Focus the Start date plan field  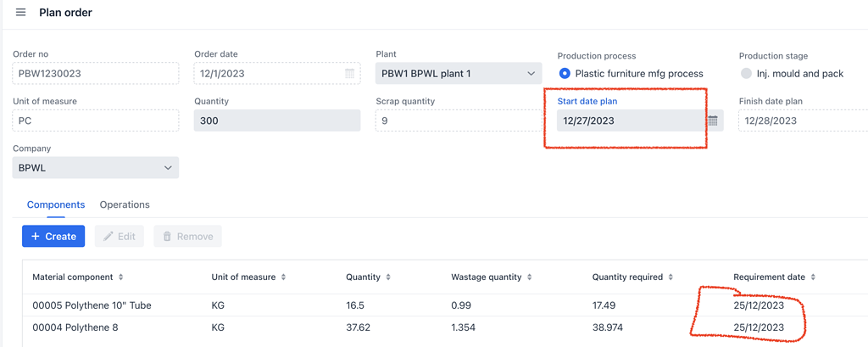[x=640, y=120]
